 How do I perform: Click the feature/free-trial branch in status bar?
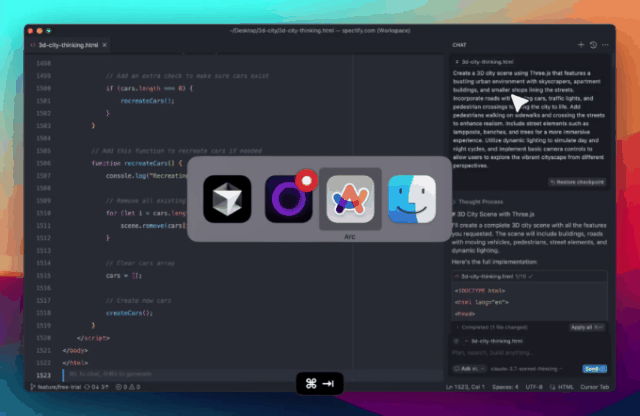(56, 387)
